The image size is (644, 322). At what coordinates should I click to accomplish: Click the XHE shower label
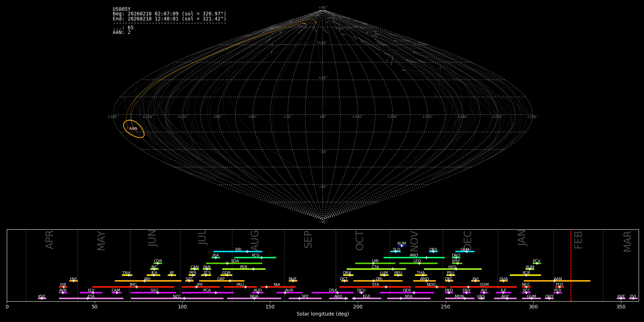[x=621, y=297]
